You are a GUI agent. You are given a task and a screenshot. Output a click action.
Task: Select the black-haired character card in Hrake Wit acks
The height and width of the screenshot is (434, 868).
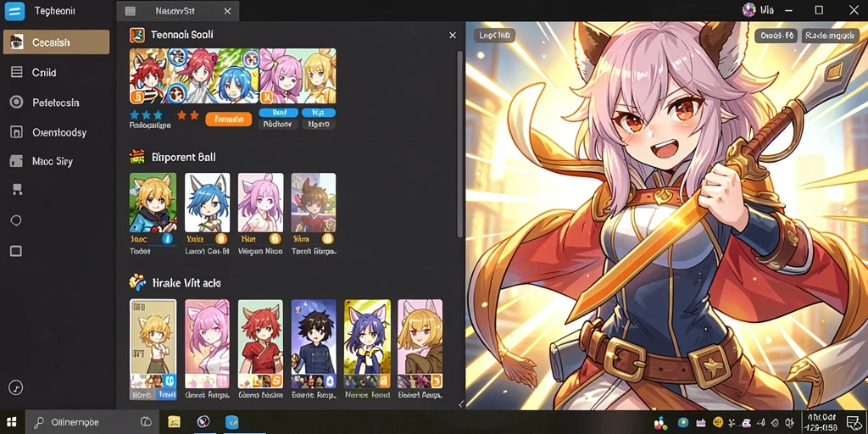click(x=314, y=343)
